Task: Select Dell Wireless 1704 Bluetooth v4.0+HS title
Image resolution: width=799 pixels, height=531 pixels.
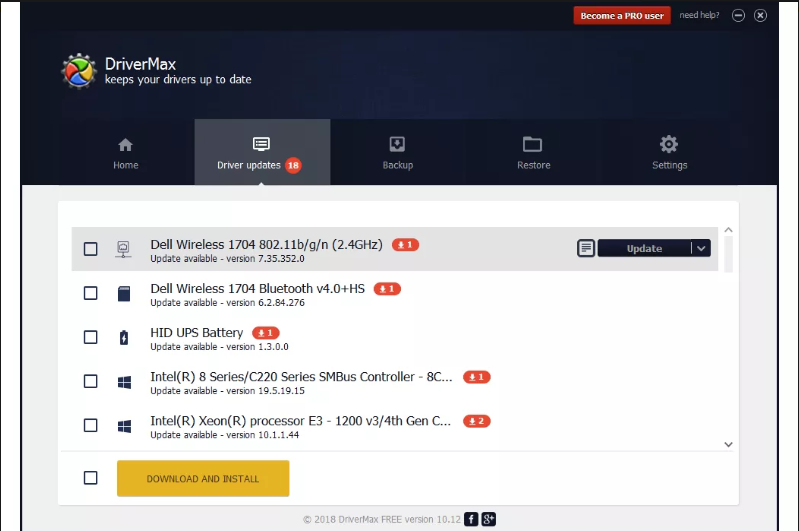Action: click(258, 288)
